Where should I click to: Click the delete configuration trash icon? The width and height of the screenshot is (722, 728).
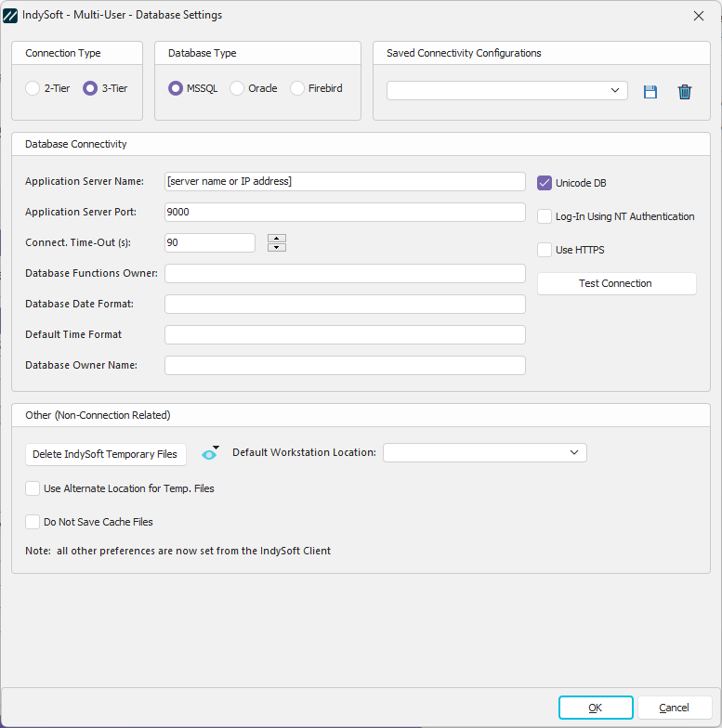click(685, 91)
